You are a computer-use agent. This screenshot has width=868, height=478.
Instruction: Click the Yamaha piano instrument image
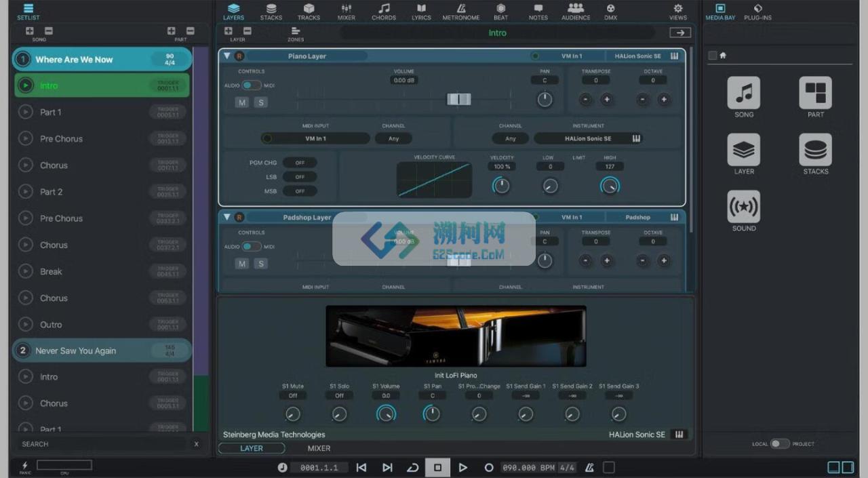point(456,336)
